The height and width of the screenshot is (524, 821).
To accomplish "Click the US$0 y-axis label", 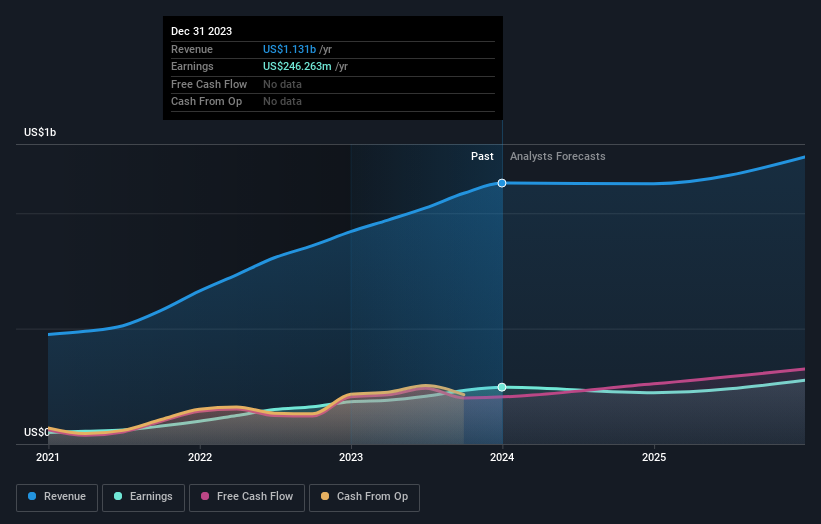I will click(37, 432).
